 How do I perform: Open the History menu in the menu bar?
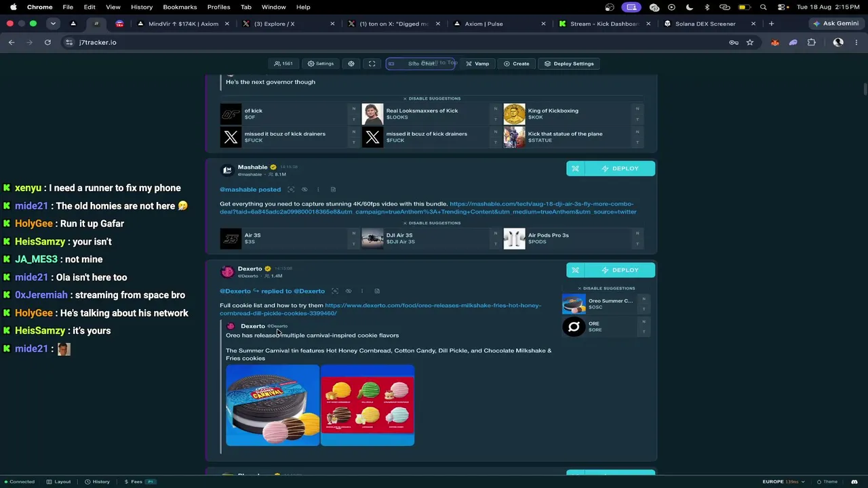click(x=142, y=7)
